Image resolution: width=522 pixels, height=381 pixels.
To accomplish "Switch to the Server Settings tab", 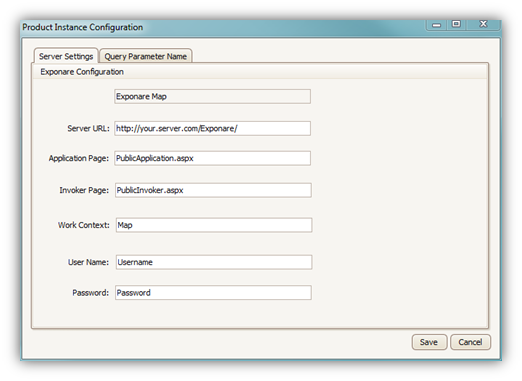I will coord(66,56).
